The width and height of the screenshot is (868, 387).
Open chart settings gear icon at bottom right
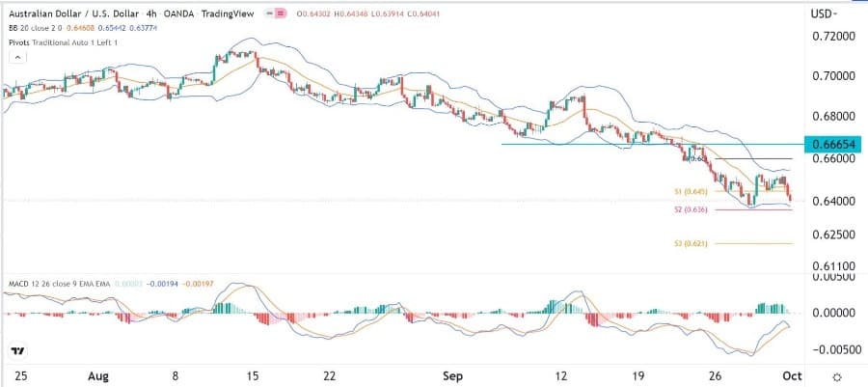point(836,376)
